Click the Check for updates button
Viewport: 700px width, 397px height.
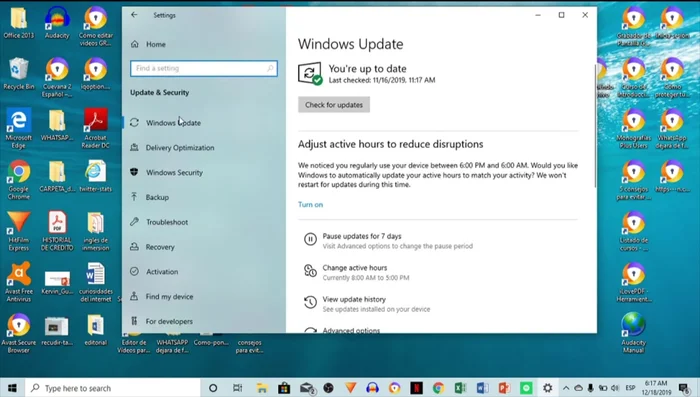(x=334, y=105)
